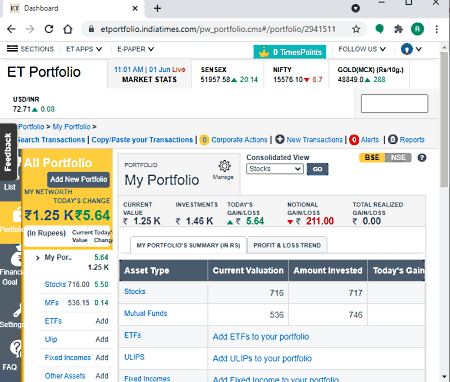Open Stocks in the sidebar list
The height and width of the screenshot is (382, 450).
point(55,285)
